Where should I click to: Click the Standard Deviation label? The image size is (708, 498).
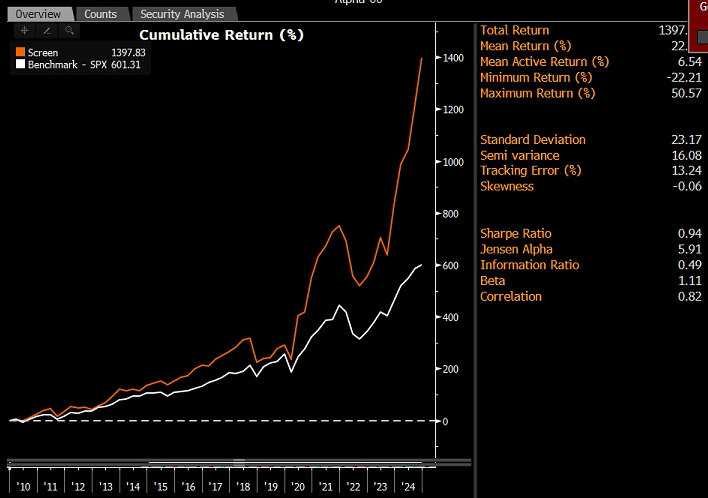click(x=533, y=140)
